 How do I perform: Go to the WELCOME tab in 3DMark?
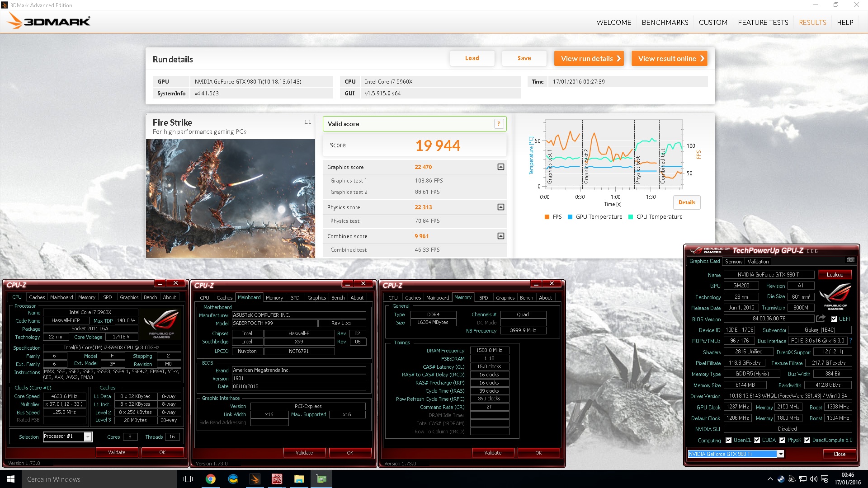613,23
